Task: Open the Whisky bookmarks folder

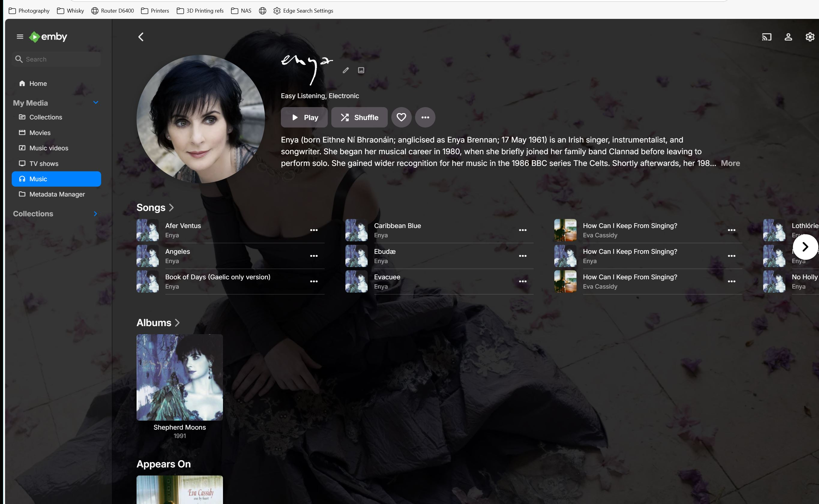Action: point(70,11)
